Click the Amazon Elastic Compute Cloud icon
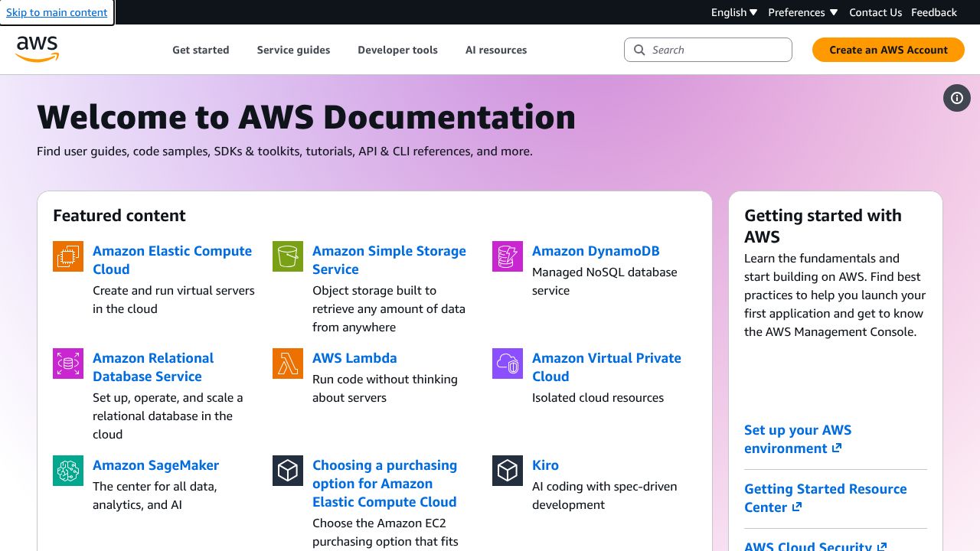980x551 pixels. (x=68, y=256)
